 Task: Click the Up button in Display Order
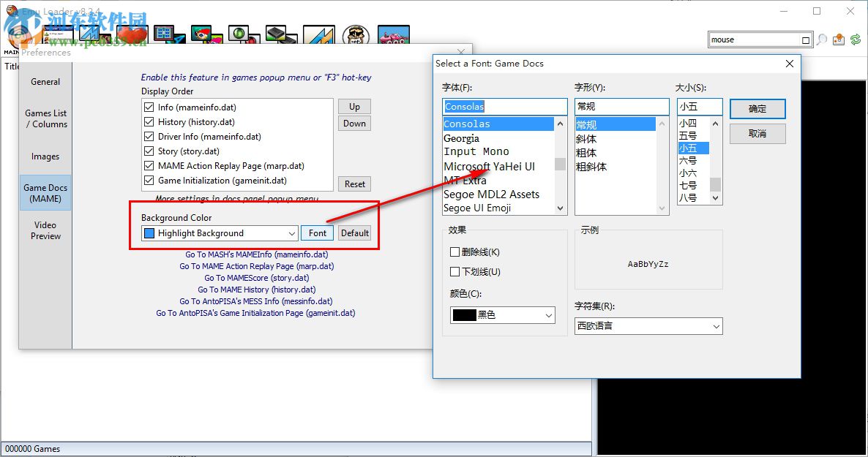point(354,106)
